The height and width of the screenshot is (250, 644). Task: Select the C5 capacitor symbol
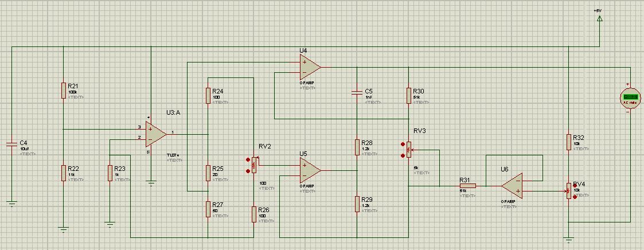pyautogui.click(x=357, y=93)
